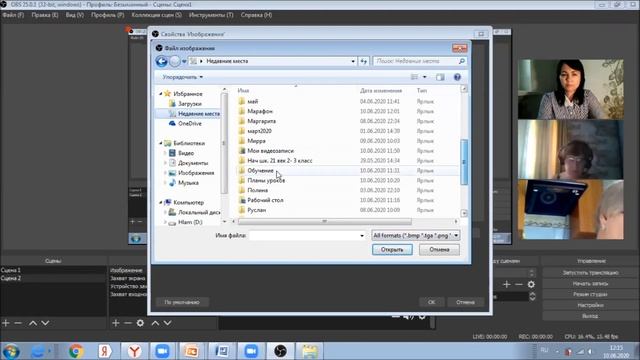The width and height of the screenshot is (640, 360).
Task: Click OK in the properties window
Action: 431,302
